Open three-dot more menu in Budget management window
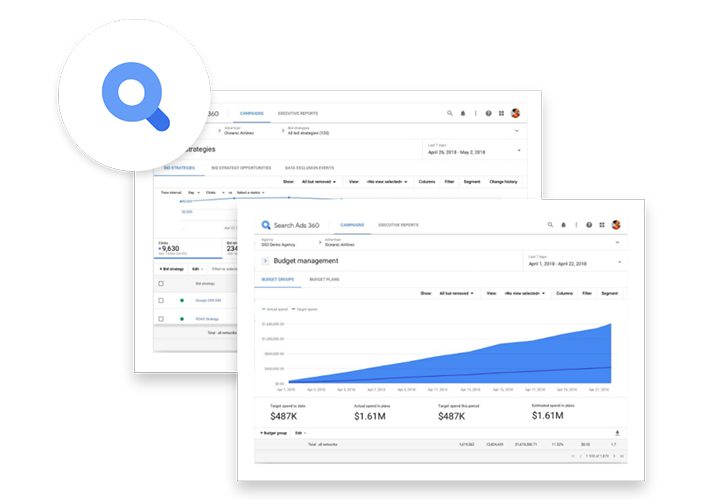 tap(576, 225)
